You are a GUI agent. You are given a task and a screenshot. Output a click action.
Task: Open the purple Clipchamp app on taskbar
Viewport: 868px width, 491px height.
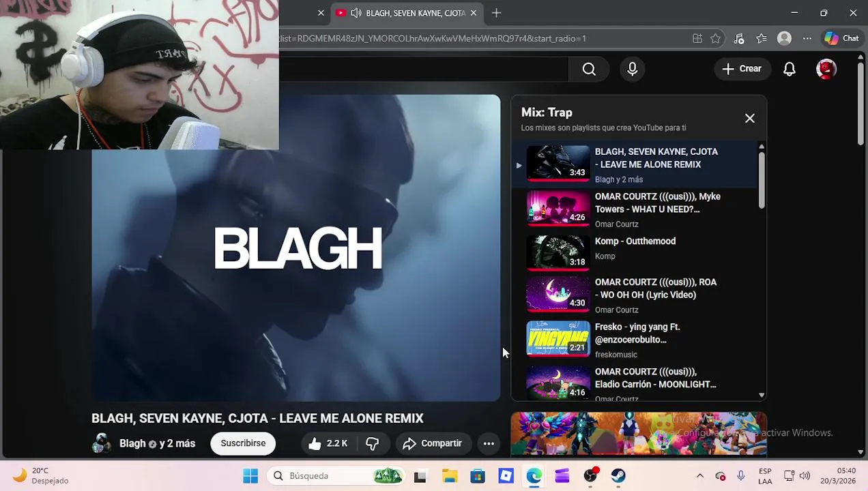point(562,476)
